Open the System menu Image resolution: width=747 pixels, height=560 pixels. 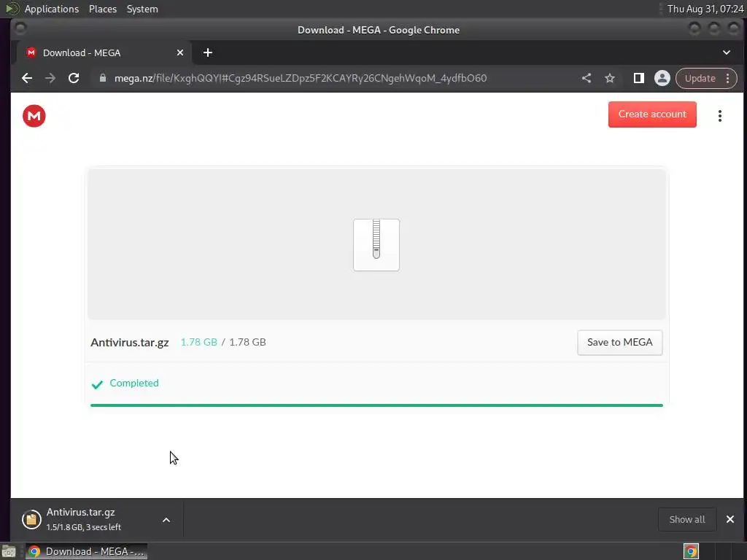[x=142, y=9]
